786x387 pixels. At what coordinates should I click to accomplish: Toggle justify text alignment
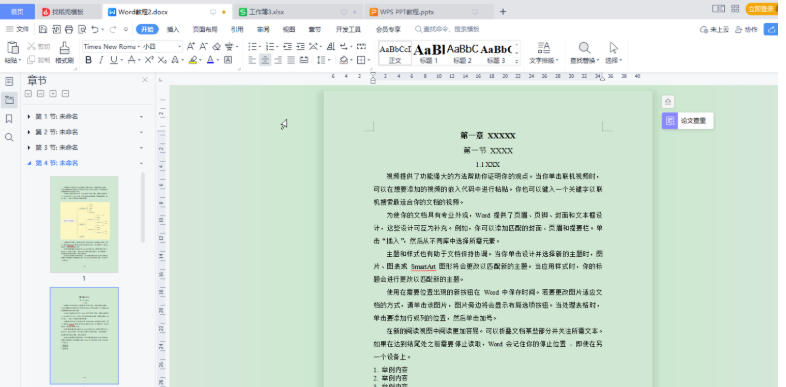click(291, 60)
